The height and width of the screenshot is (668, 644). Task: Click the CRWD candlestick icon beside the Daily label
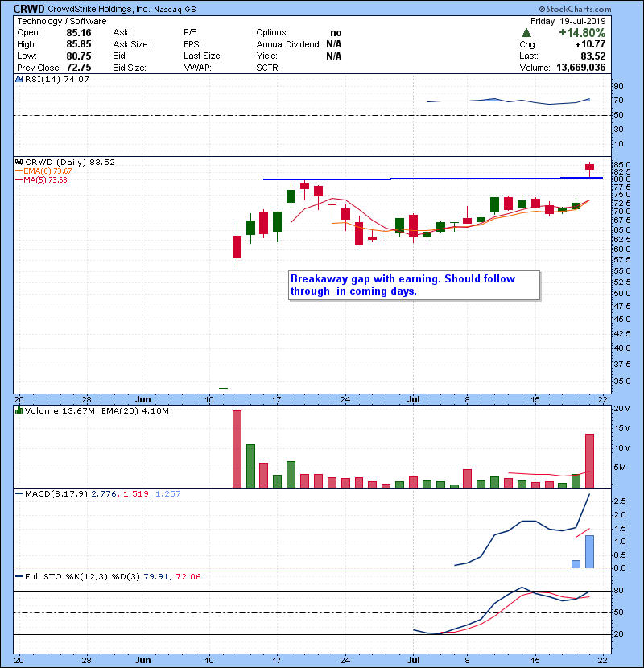pyautogui.click(x=19, y=162)
